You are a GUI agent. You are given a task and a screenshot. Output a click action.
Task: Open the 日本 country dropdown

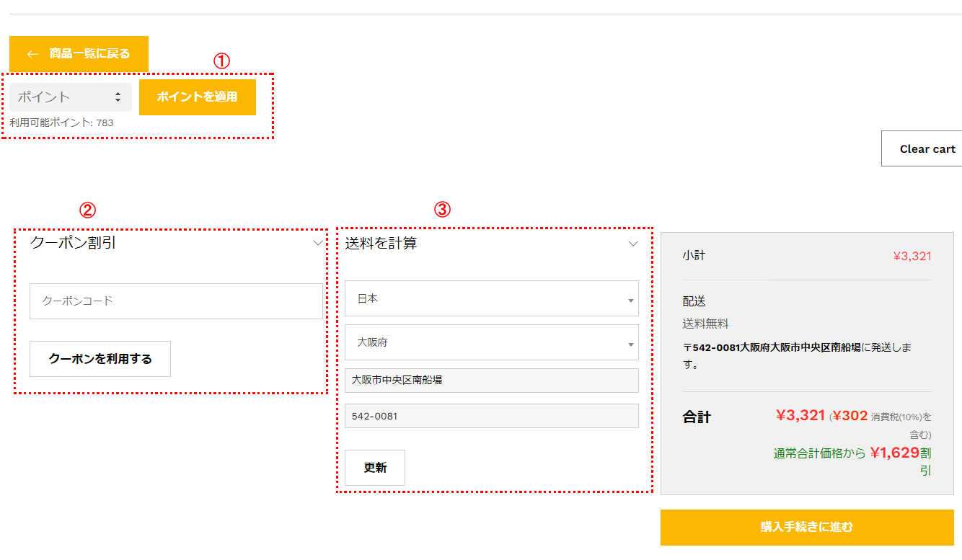click(x=491, y=298)
